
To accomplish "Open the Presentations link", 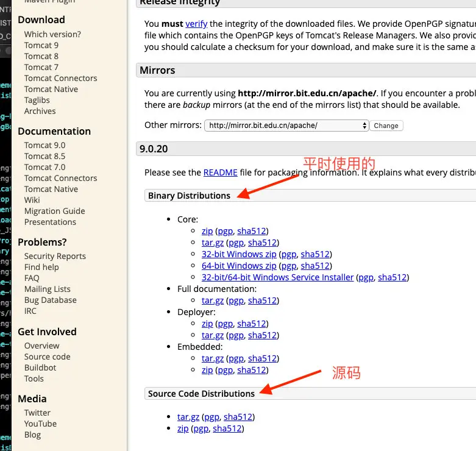I will 50,222.
